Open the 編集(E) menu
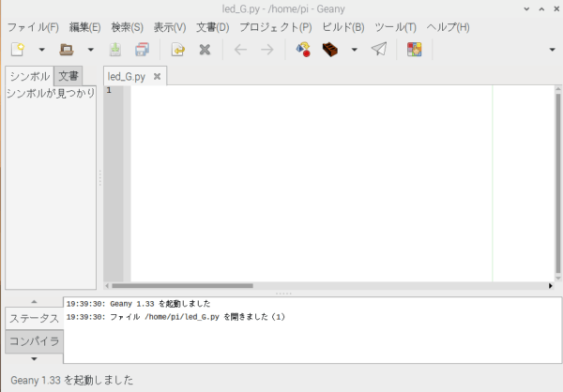 click(x=85, y=27)
